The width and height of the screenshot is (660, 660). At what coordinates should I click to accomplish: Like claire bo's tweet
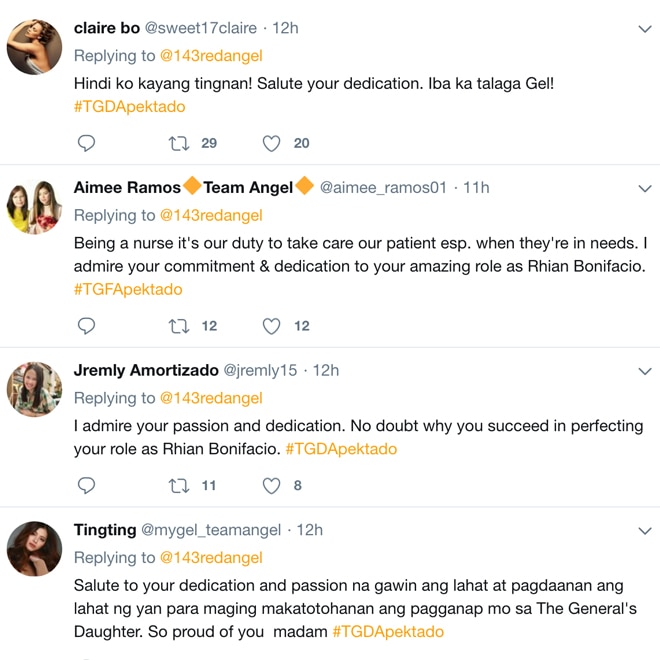click(271, 144)
